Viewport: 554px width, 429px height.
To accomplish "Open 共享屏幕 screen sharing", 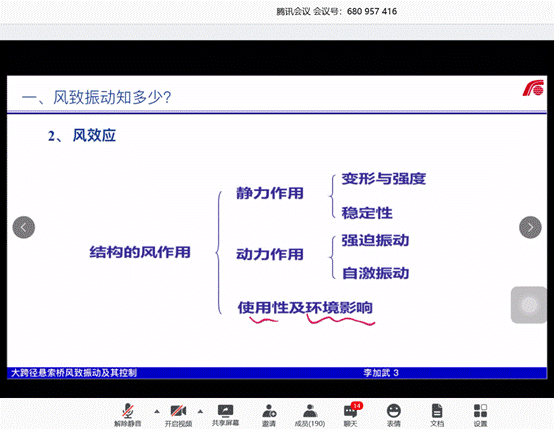I will (x=225, y=415).
